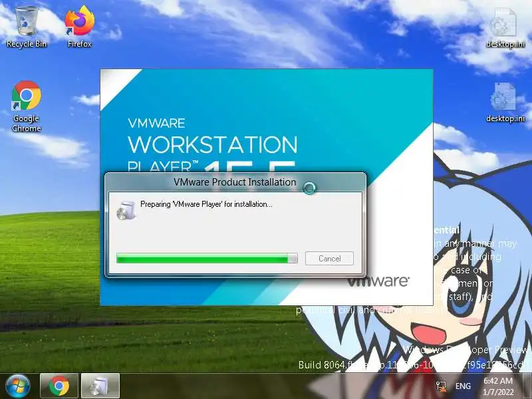The image size is (532, 399).
Task: Change input language via ENG indicator
Action: click(463, 386)
